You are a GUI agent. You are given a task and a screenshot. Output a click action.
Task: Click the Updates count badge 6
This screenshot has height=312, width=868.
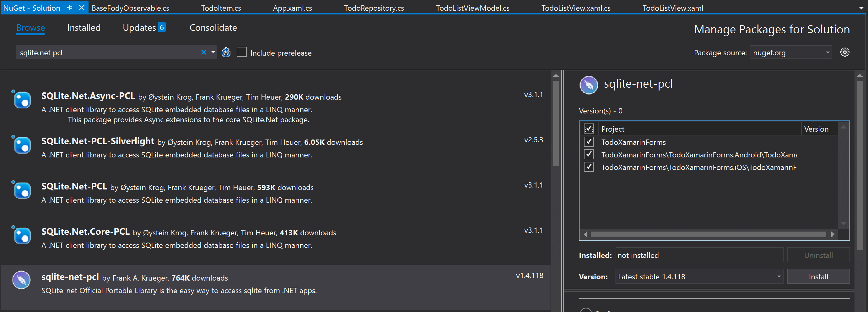coord(162,27)
